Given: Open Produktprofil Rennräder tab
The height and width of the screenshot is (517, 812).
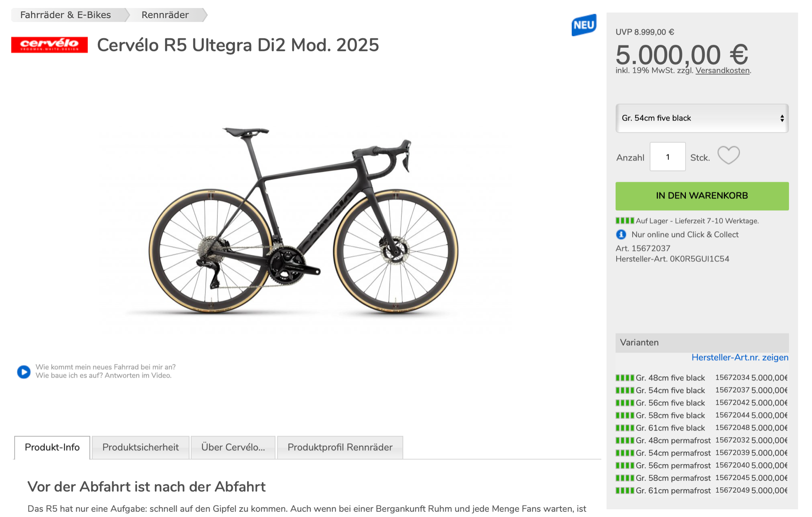Looking at the screenshot, I should pyautogui.click(x=340, y=447).
